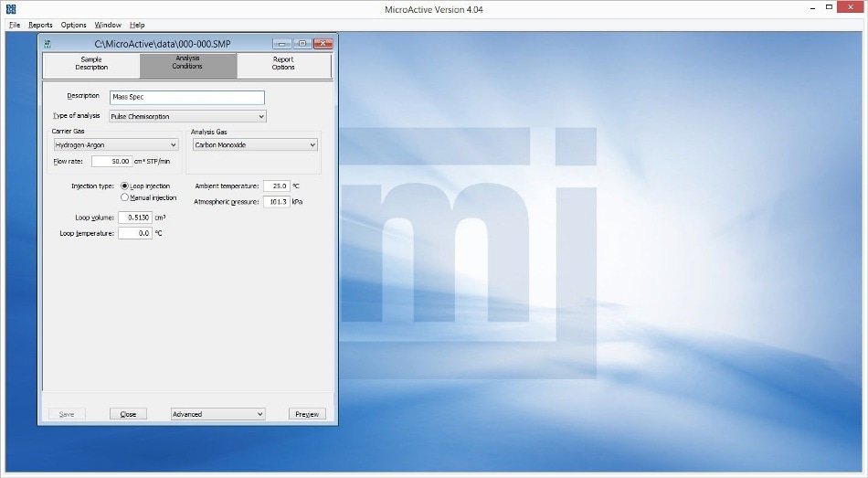The height and width of the screenshot is (478, 868).
Task: Click the 'Analysis Gas' group label
Action: [208, 132]
